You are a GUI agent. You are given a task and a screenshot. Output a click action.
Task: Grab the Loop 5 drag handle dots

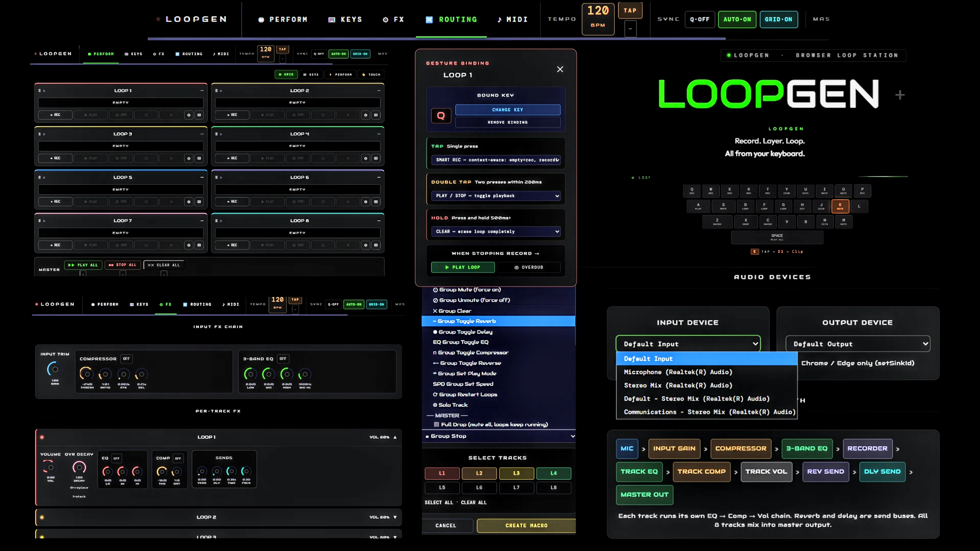coord(40,177)
